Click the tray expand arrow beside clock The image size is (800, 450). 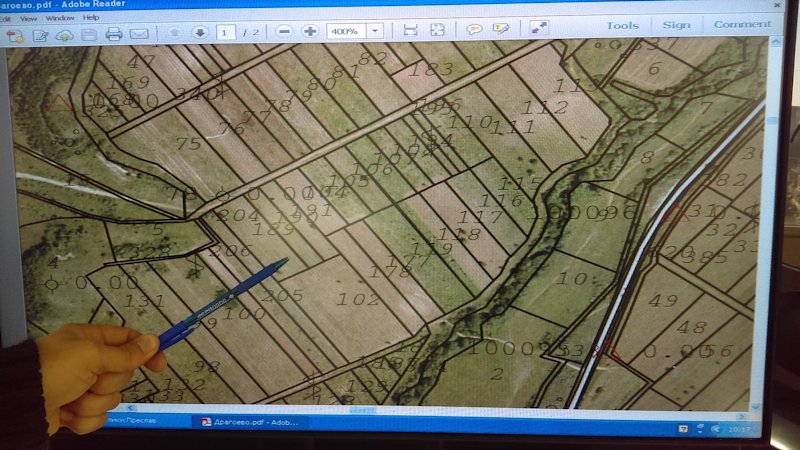click(715, 429)
